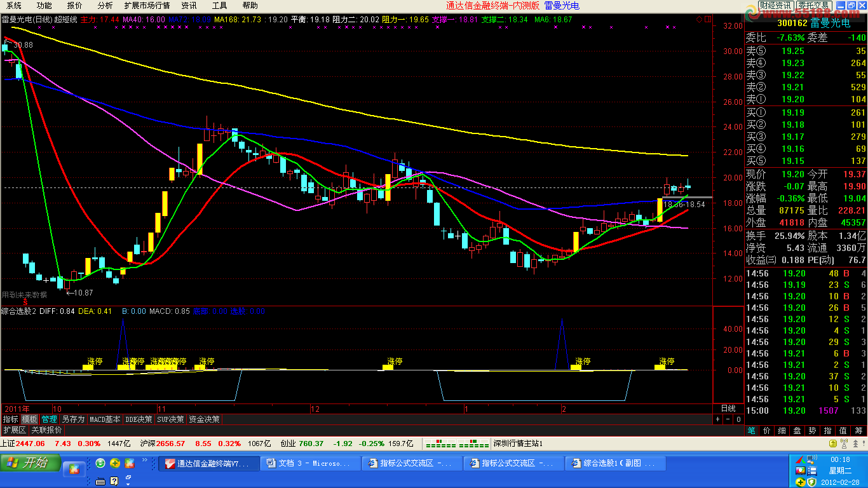The image size is (868, 488).
Task: Click the plus zoom button below 日线
Action: 718,419
